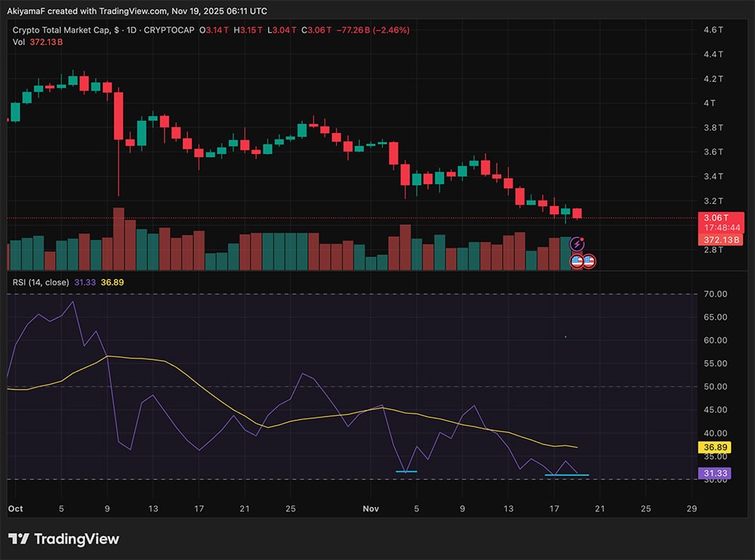Click the yellow 36.89 RSI MA badge
755x560 pixels.
715,448
